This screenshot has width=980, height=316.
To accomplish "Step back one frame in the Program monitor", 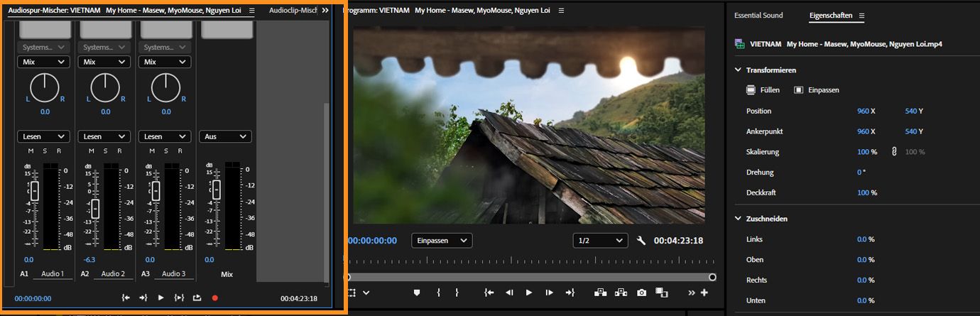I will tap(509, 293).
